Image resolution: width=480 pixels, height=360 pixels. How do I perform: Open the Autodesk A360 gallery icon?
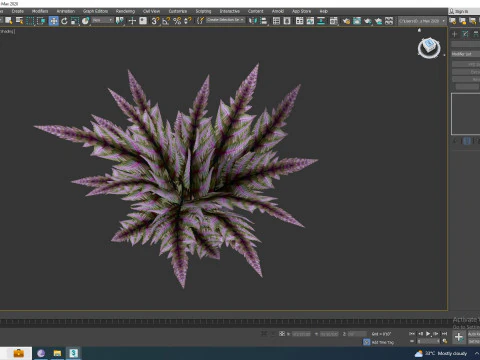[x=389, y=21]
